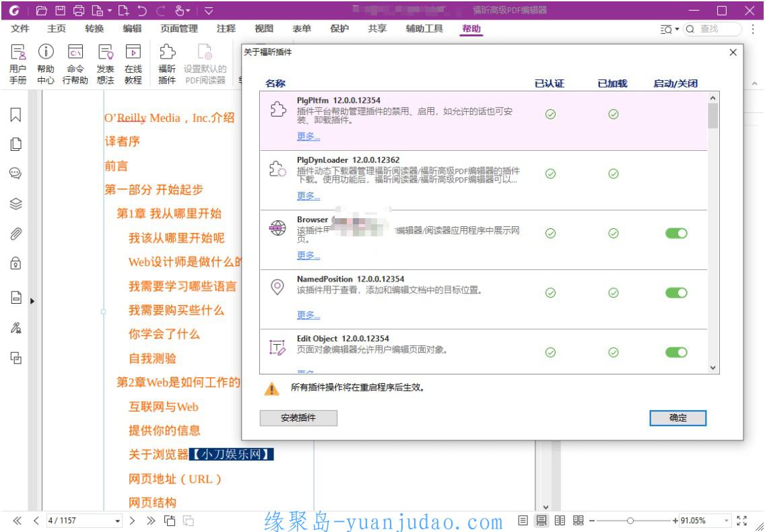
Task: Click the zoom out minus button
Action: coord(591,521)
